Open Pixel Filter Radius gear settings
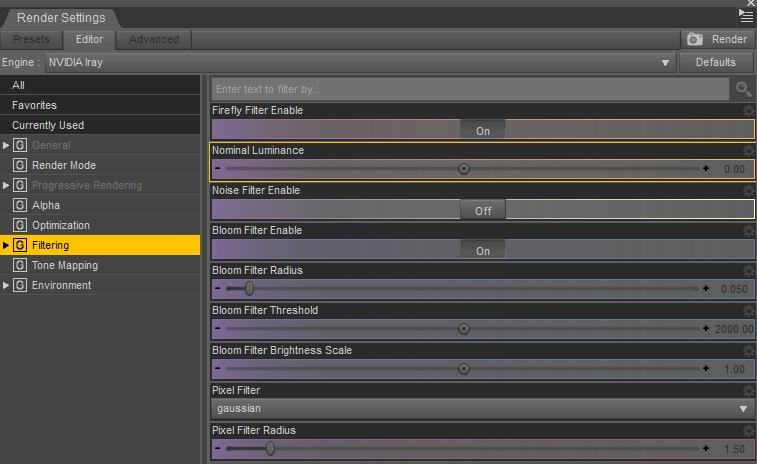 (x=748, y=431)
